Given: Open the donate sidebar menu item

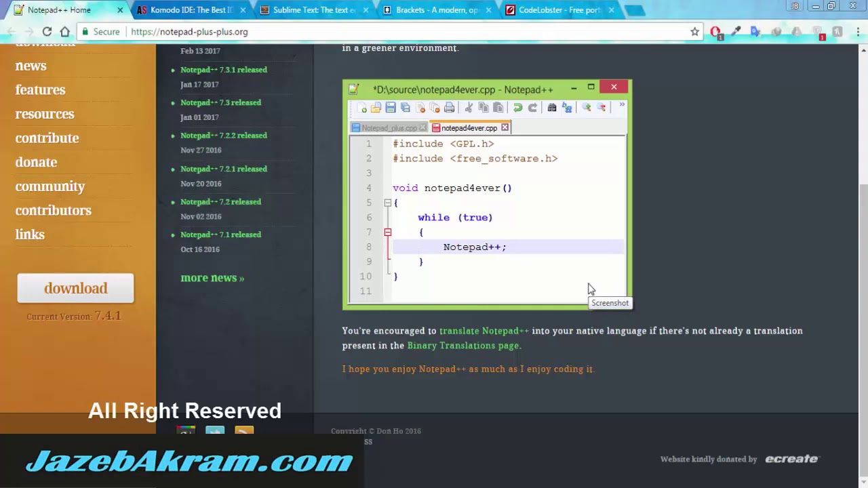Looking at the screenshot, I should pyautogui.click(x=37, y=162).
